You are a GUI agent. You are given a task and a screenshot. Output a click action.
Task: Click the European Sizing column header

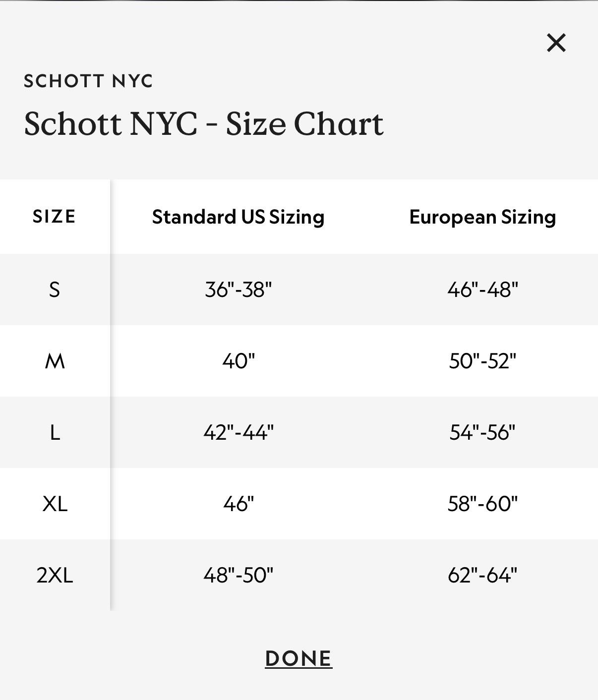(x=482, y=217)
